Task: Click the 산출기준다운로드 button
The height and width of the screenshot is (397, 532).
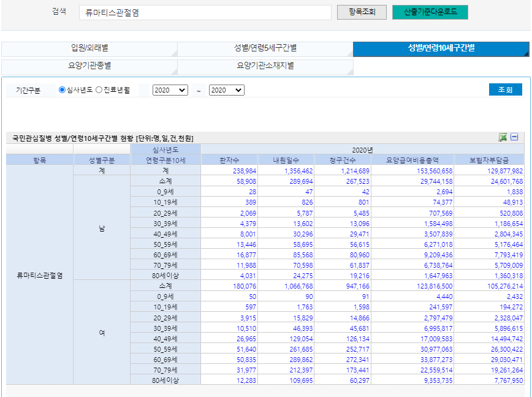Action: point(430,12)
